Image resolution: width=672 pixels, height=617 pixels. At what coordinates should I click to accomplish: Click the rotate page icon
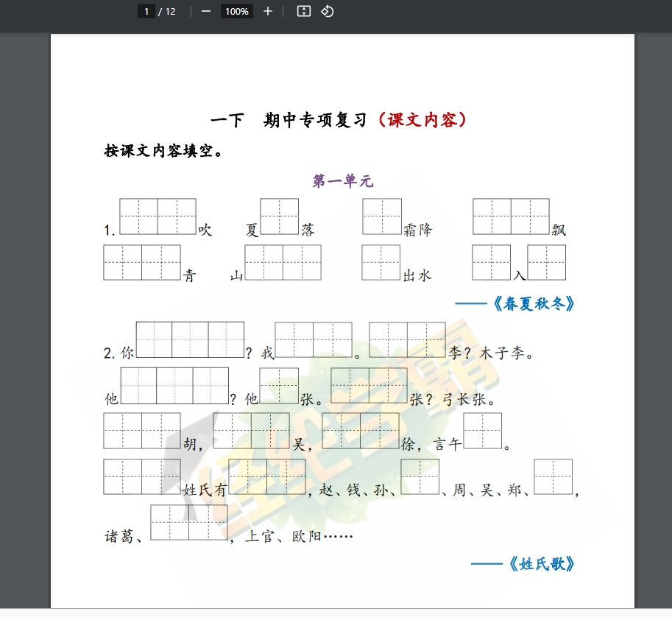pyautogui.click(x=328, y=12)
